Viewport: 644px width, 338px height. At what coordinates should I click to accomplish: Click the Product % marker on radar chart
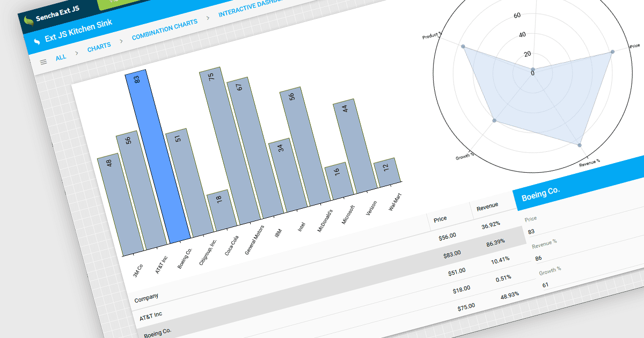point(463,47)
